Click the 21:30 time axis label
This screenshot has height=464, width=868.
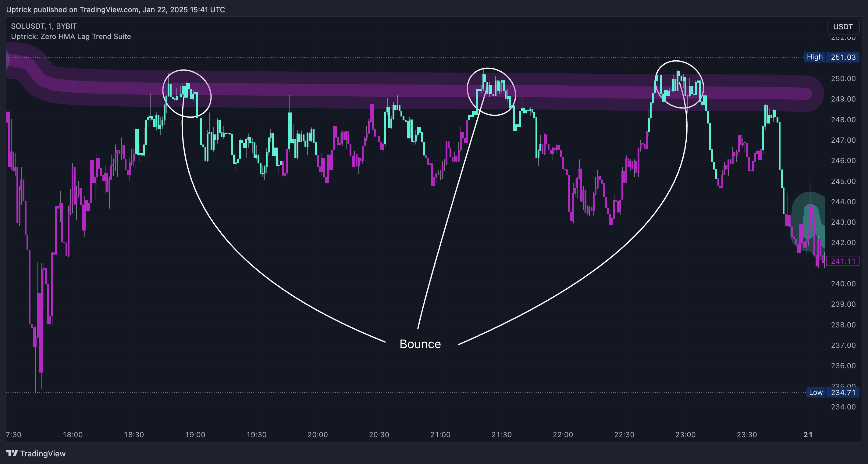click(x=502, y=435)
